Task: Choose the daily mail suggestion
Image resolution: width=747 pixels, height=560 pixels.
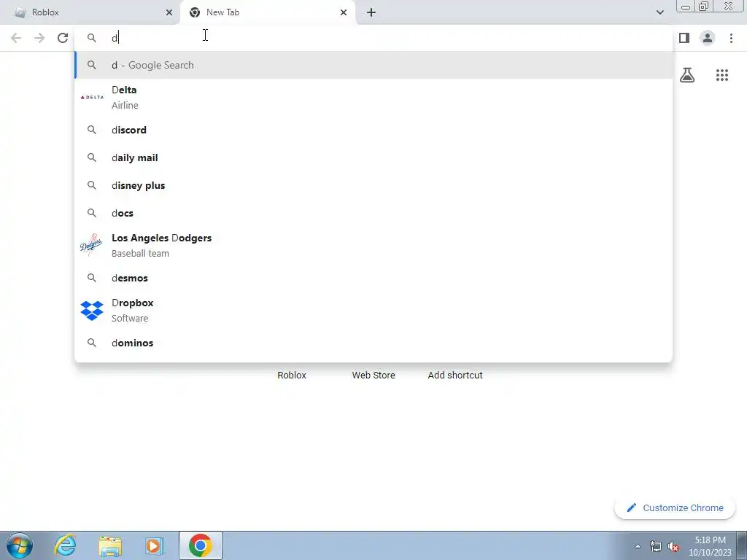Action: point(373,157)
